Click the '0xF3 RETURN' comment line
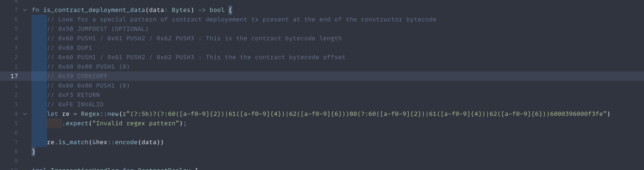644x170 pixels. point(79,95)
